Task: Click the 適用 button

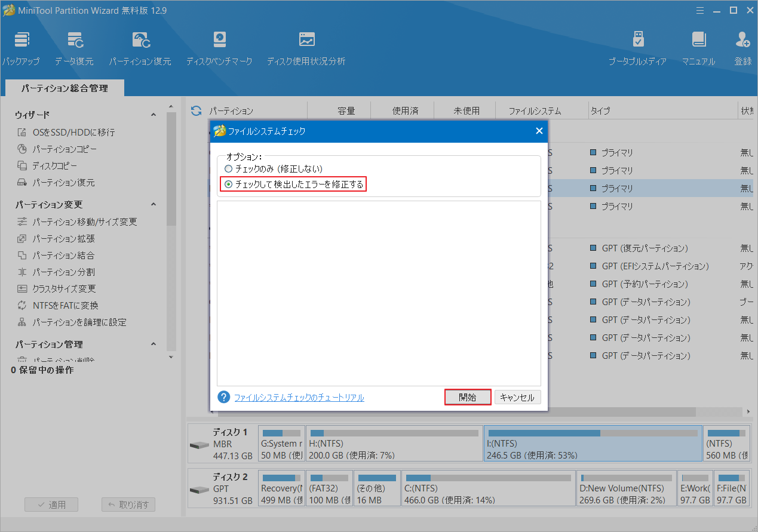Action: coord(51,505)
